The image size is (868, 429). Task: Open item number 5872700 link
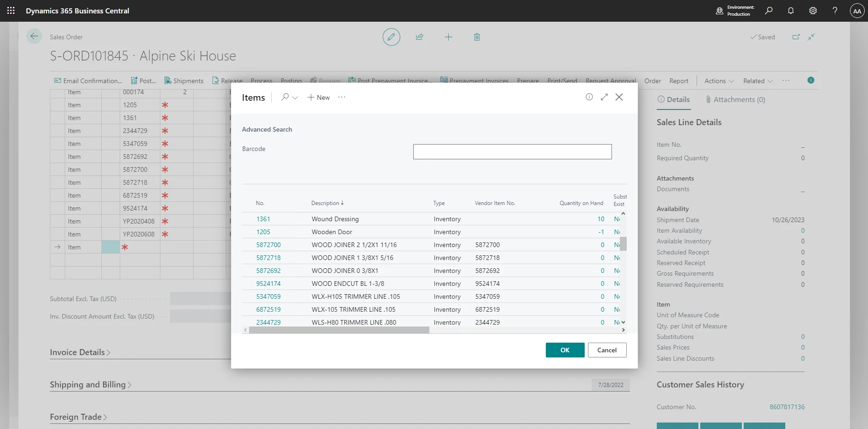pos(268,245)
